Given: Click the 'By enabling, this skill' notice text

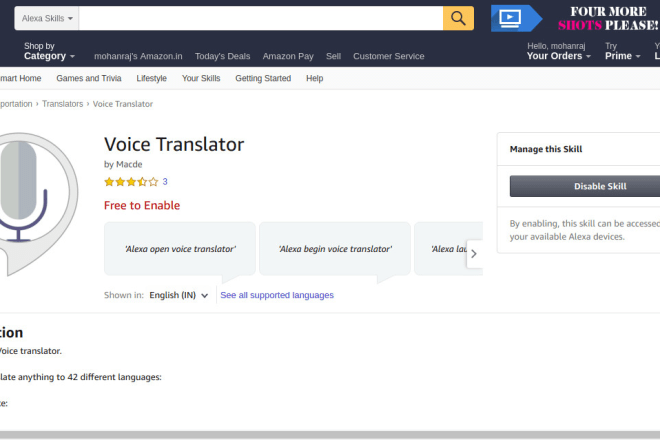Looking at the screenshot, I should click(585, 230).
